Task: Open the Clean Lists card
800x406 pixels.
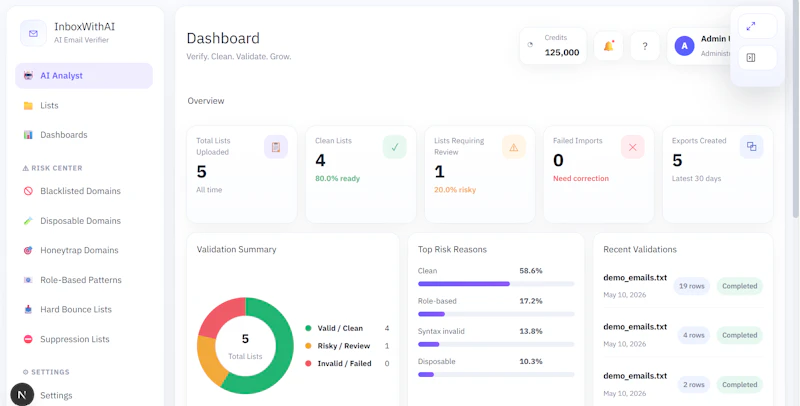Action: point(361,174)
